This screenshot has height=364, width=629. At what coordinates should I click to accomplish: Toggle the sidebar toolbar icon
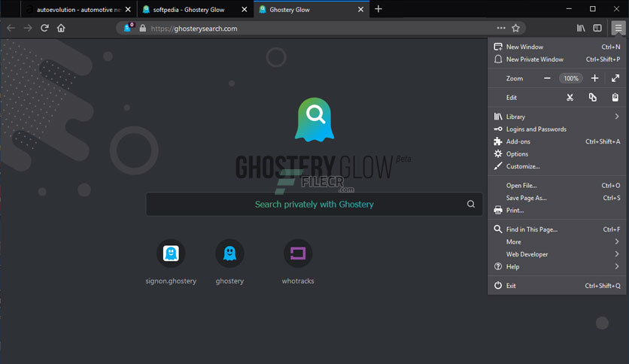point(597,28)
